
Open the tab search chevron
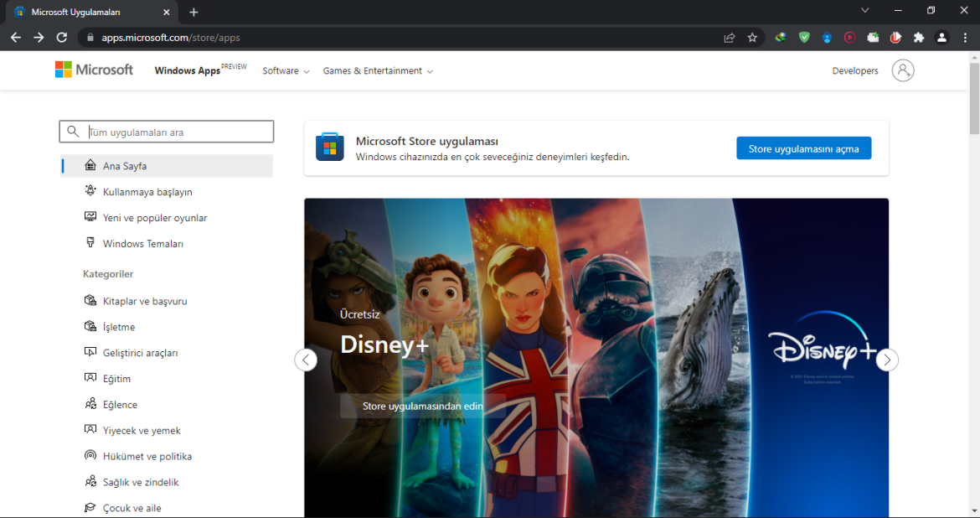(x=865, y=10)
